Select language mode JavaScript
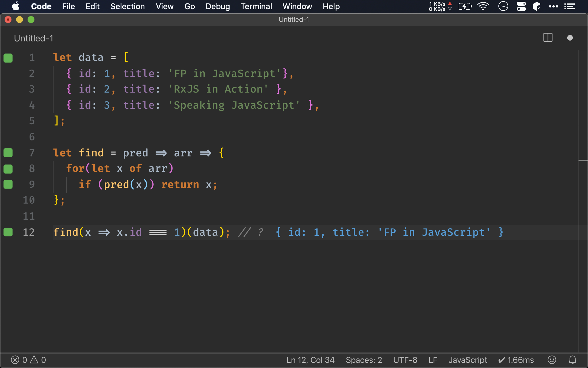Screen dimensions: 588x368 click(468, 360)
